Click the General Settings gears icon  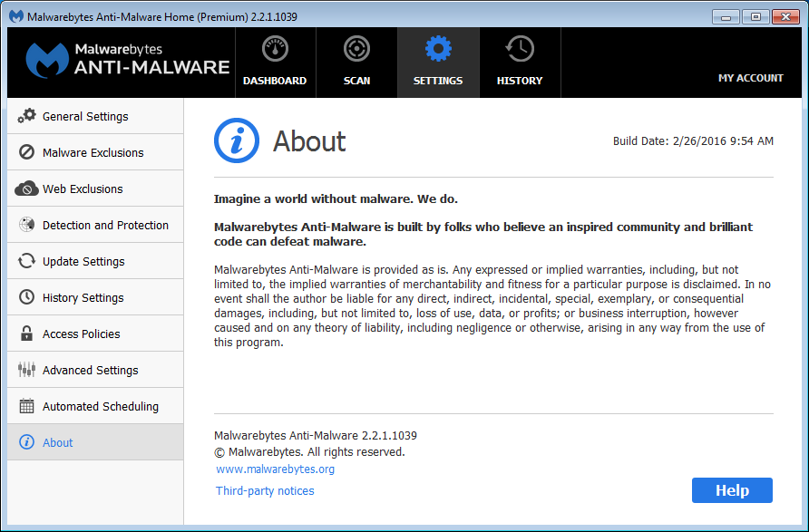point(27,116)
